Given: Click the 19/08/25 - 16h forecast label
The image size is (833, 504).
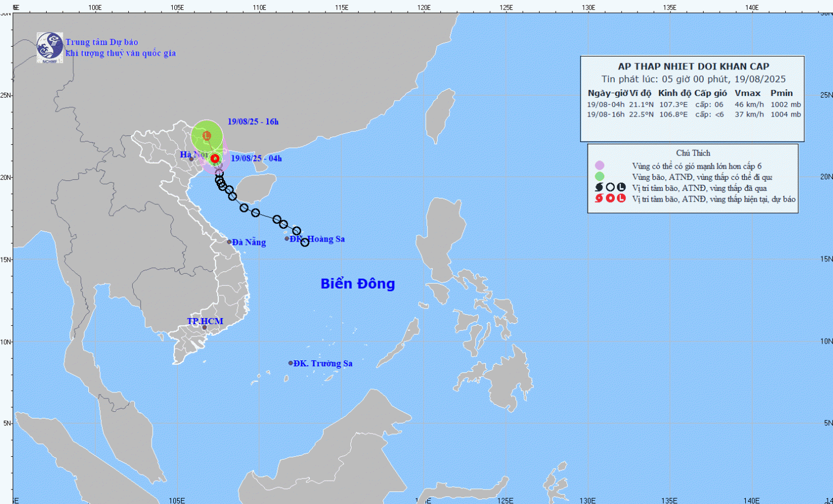Looking at the screenshot, I should point(253,122).
